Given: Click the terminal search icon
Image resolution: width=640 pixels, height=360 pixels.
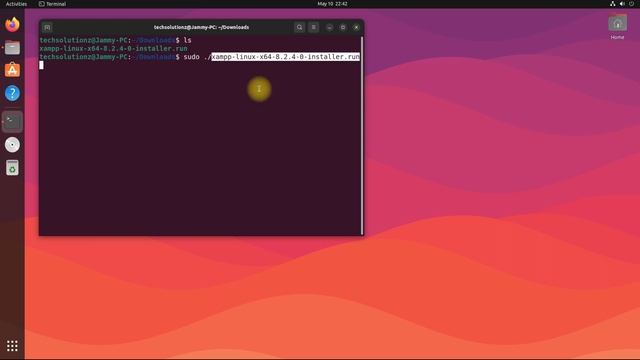Looking at the screenshot, I should (x=299, y=27).
